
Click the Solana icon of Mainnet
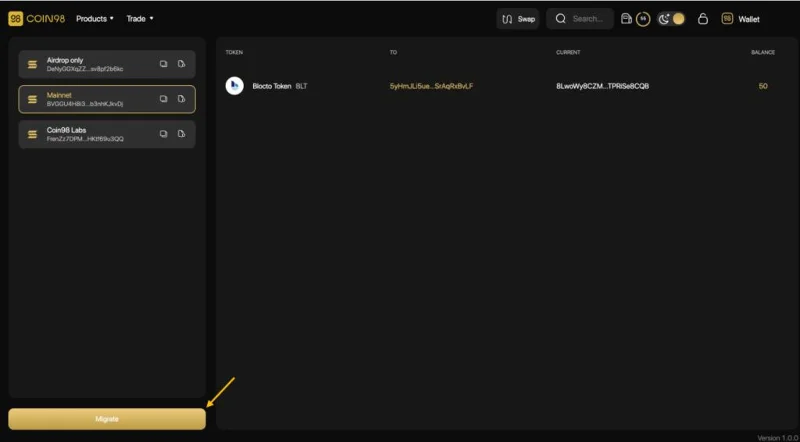pos(33,100)
